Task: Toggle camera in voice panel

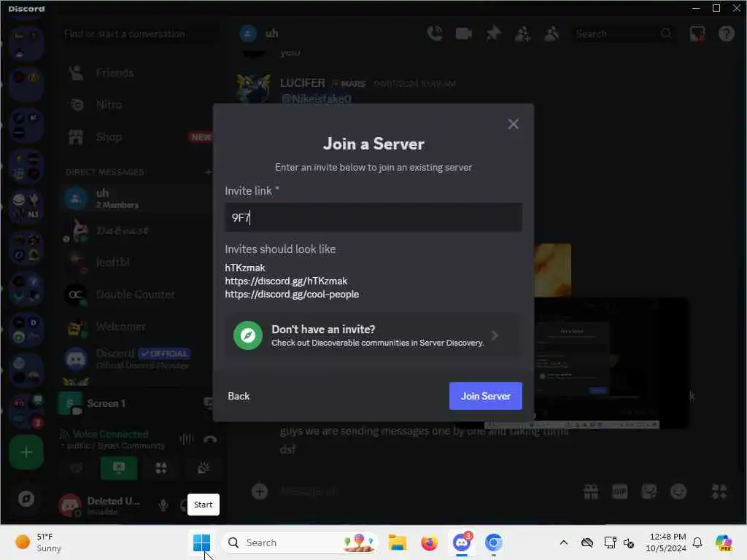Action: tap(76, 468)
